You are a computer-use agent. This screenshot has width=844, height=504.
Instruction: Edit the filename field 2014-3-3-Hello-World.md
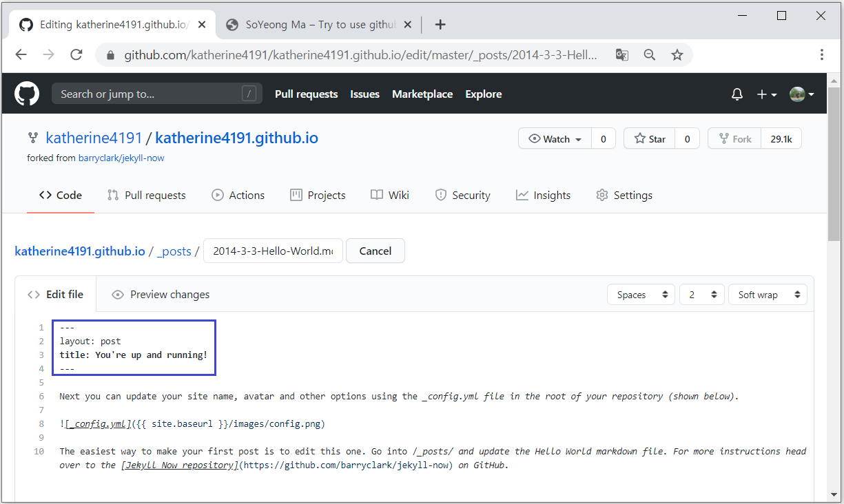click(x=273, y=251)
